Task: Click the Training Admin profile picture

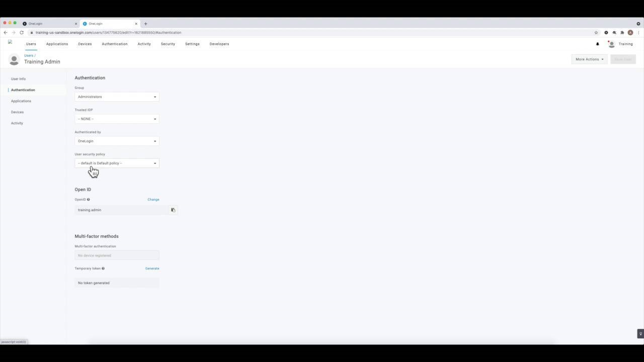Action: pos(14,59)
